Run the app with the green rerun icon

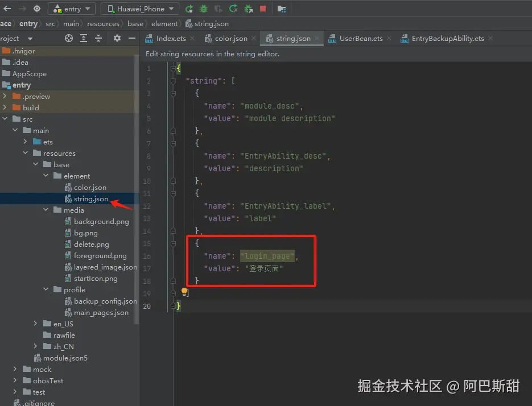(x=189, y=9)
